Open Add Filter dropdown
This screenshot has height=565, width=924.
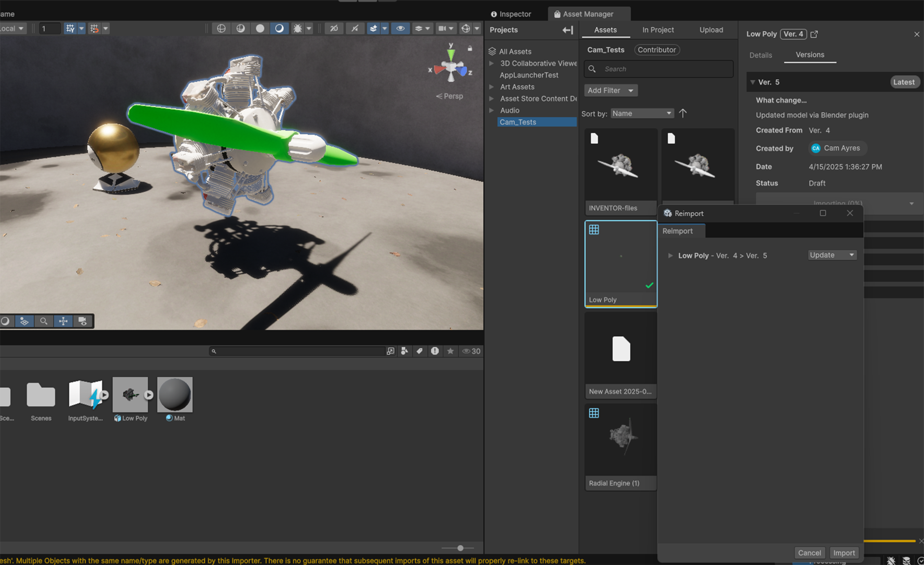(611, 91)
